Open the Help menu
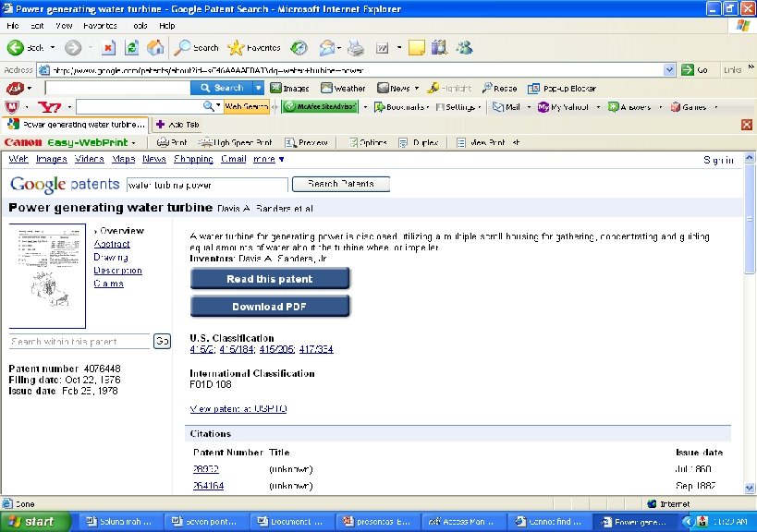757x532 pixels. click(167, 26)
